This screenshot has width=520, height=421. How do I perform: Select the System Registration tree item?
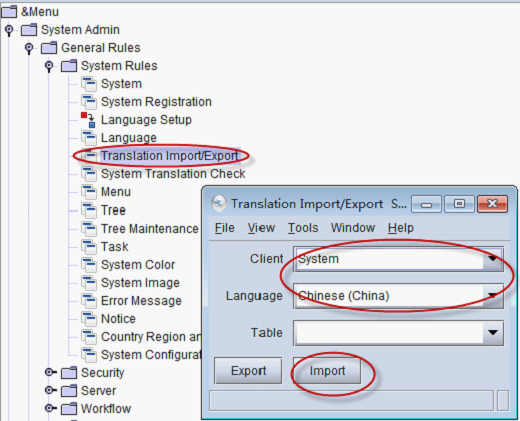pyautogui.click(x=156, y=102)
